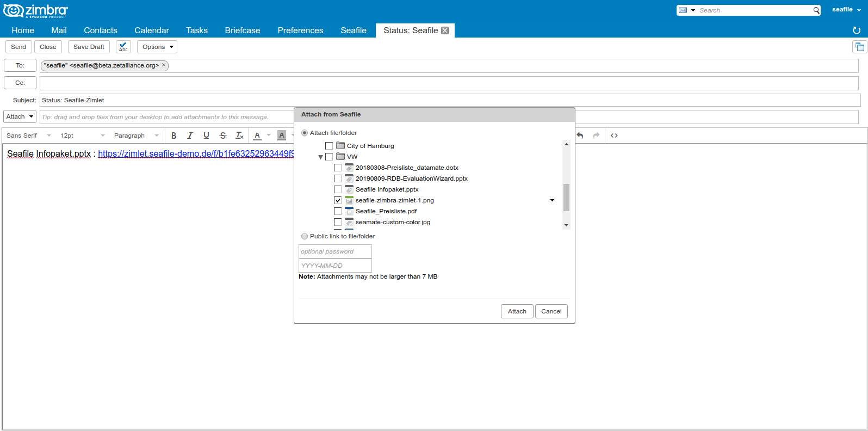
Task: Open the dropdown arrow beside seafile-zimbra-zimlet-1.png
Action: pos(552,200)
